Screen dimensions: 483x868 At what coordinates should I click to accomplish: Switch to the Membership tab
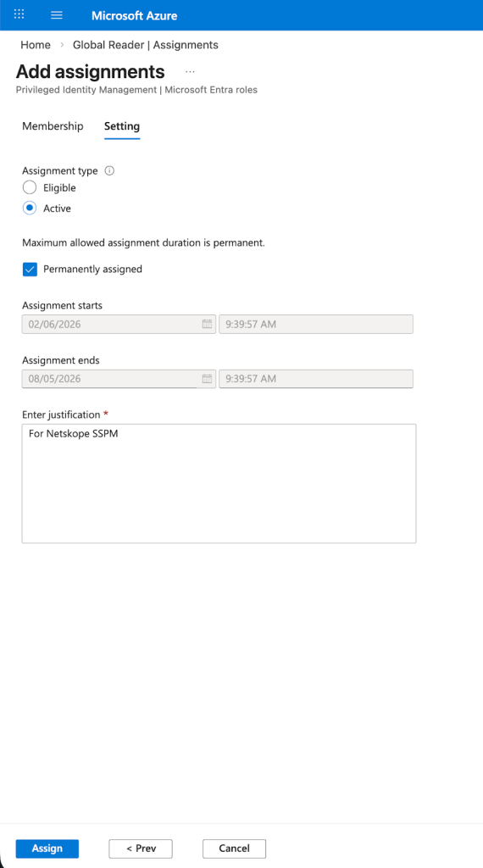53,126
